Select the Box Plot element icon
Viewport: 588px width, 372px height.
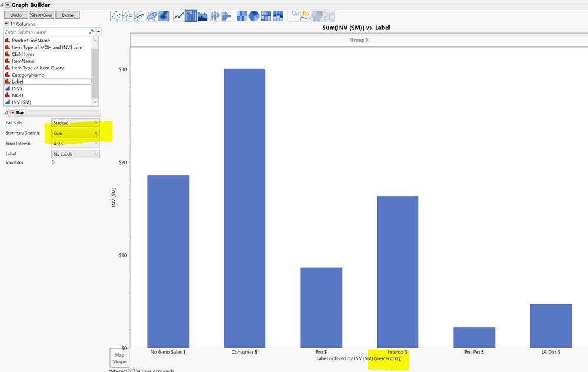point(215,16)
